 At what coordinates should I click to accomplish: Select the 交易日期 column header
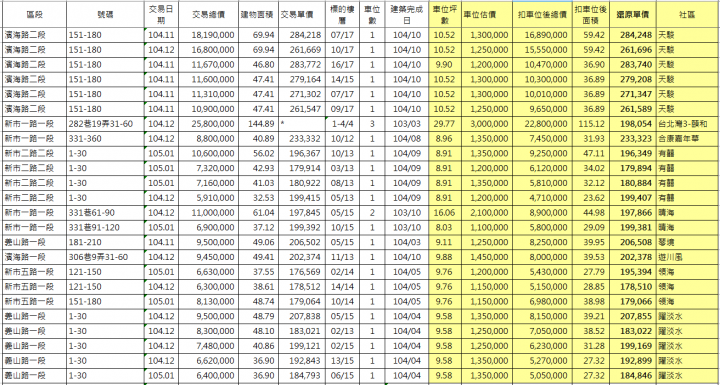[161, 15]
